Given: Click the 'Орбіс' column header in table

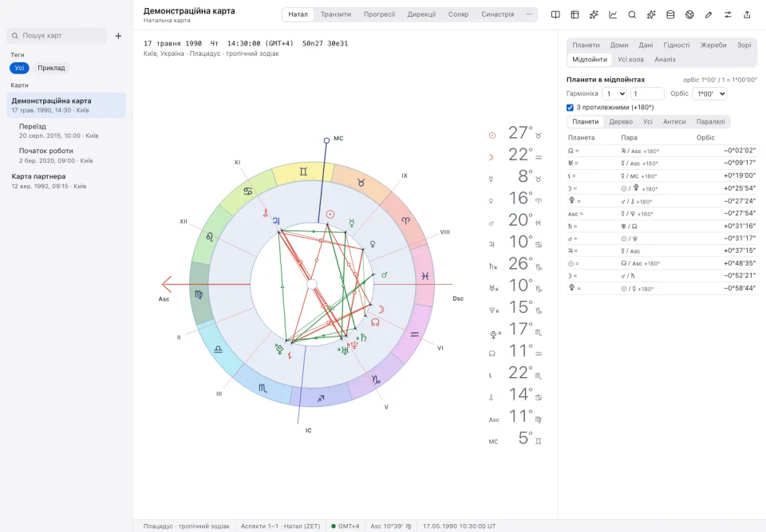Looking at the screenshot, I should pos(705,138).
